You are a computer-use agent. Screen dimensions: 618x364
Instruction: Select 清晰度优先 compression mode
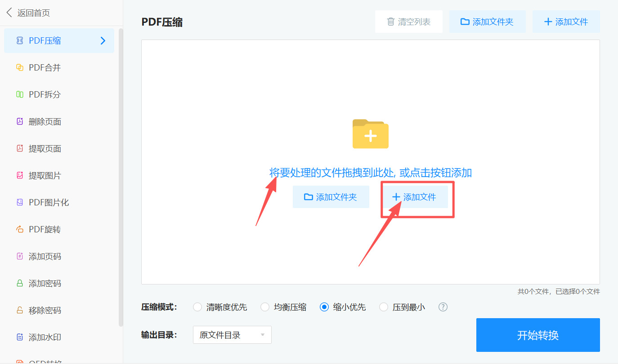[x=197, y=307]
